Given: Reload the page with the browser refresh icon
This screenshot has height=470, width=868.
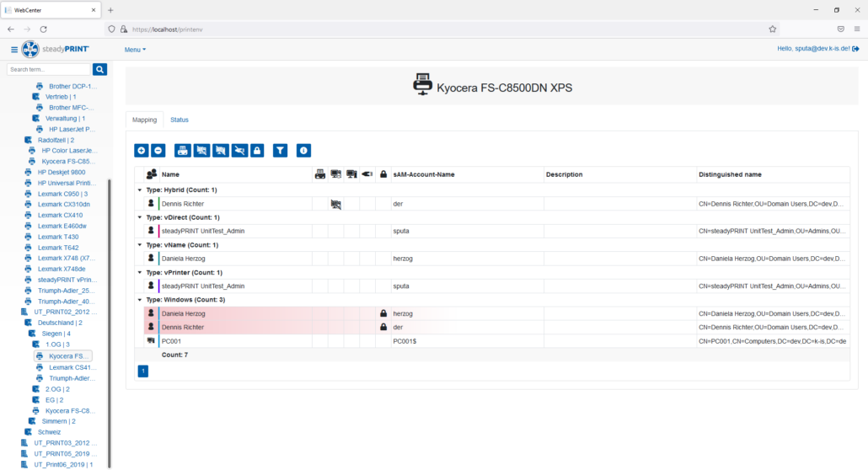Looking at the screenshot, I should pyautogui.click(x=43, y=29).
